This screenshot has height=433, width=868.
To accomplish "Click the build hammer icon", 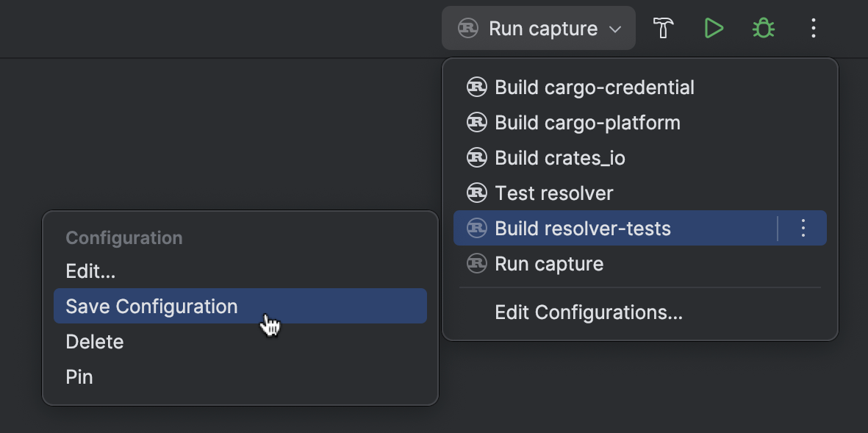I will click(662, 28).
